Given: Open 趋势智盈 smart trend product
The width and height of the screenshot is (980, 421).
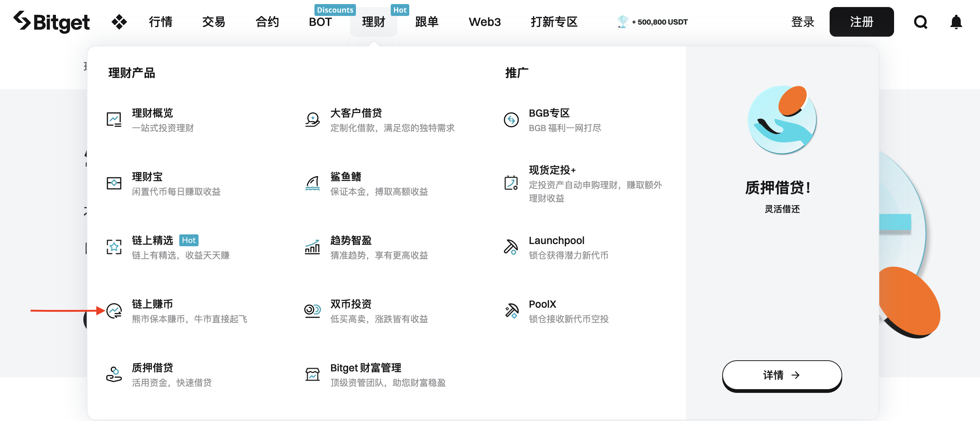Looking at the screenshot, I should [367, 247].
